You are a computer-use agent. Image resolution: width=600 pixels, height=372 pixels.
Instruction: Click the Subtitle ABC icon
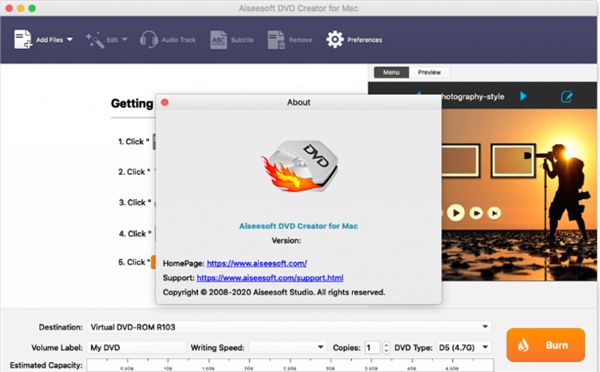pyautogui.click(x=218, y=40)
